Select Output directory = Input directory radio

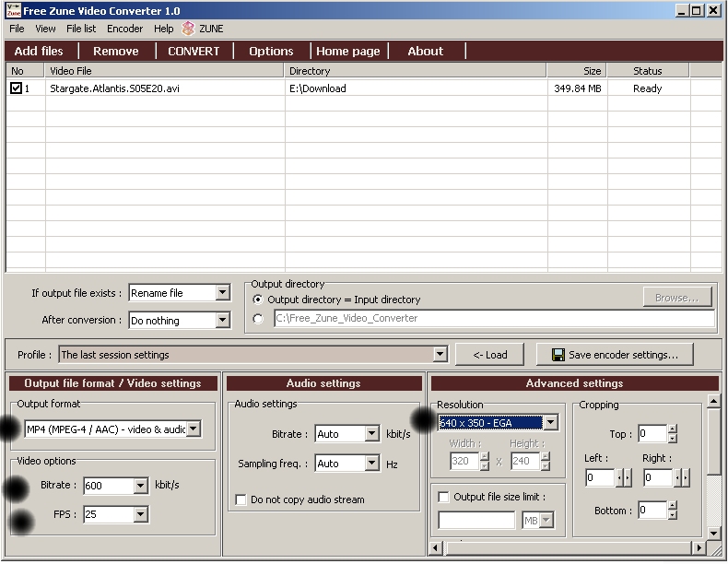tap(257, 300)
